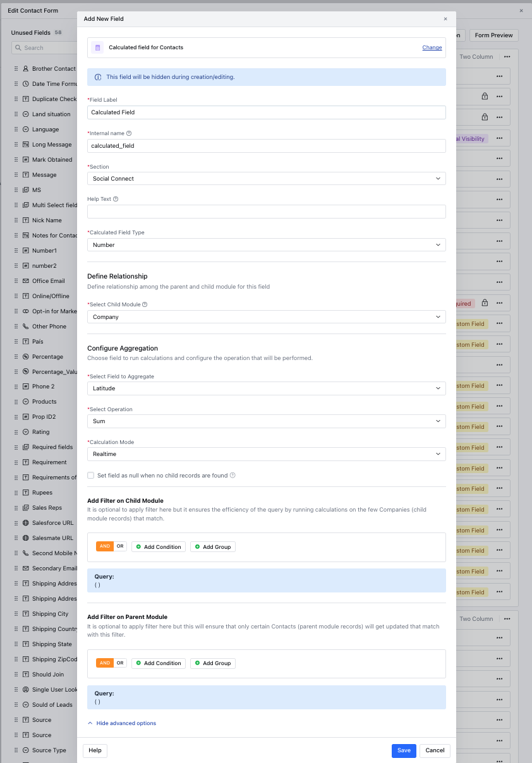
Task: Select the Requirement unused field row
Action: click(44, 462)
